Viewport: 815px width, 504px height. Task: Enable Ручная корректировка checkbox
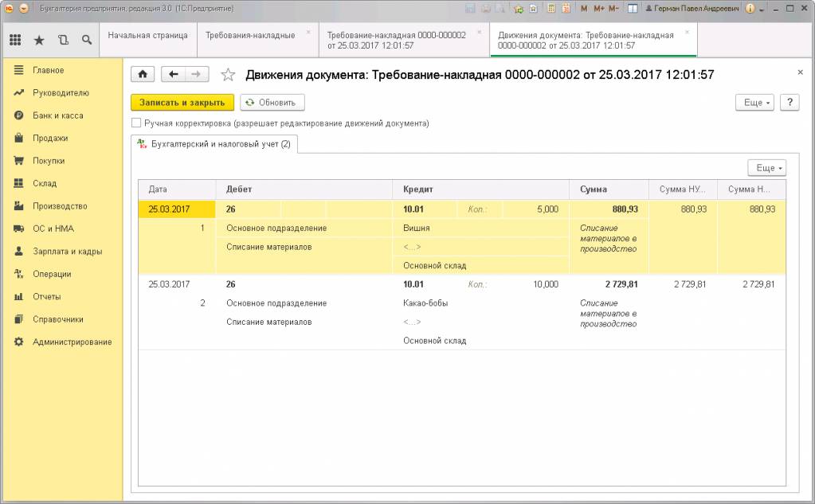click(x=136, y=123)
